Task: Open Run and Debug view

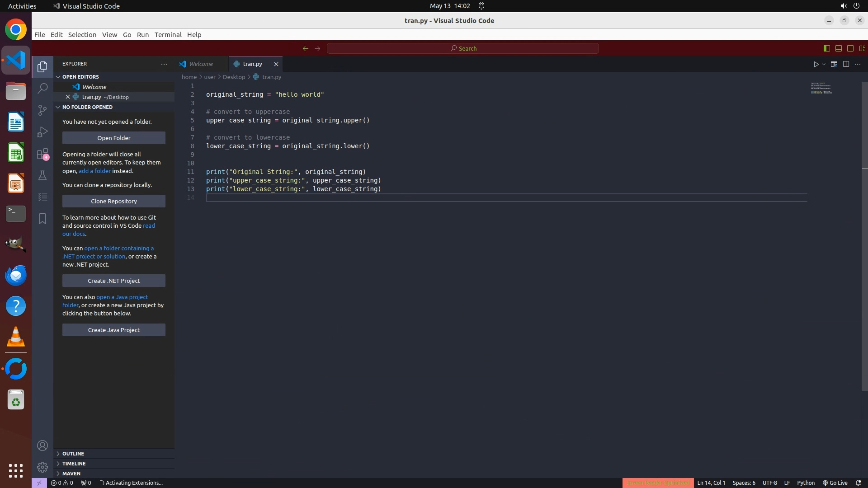Action: 42,132
